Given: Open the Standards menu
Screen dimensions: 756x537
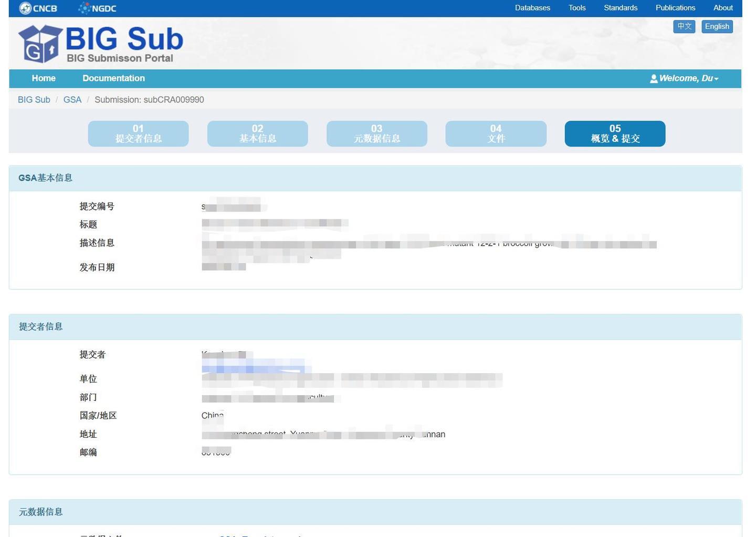Looking at the screenshot, I should (x=621, y=8).
